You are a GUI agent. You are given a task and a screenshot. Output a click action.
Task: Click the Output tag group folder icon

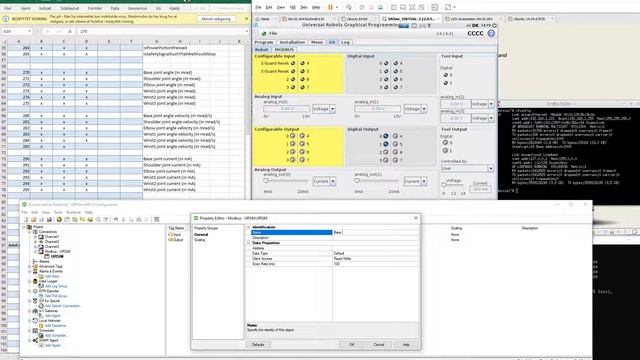[171, 240]
